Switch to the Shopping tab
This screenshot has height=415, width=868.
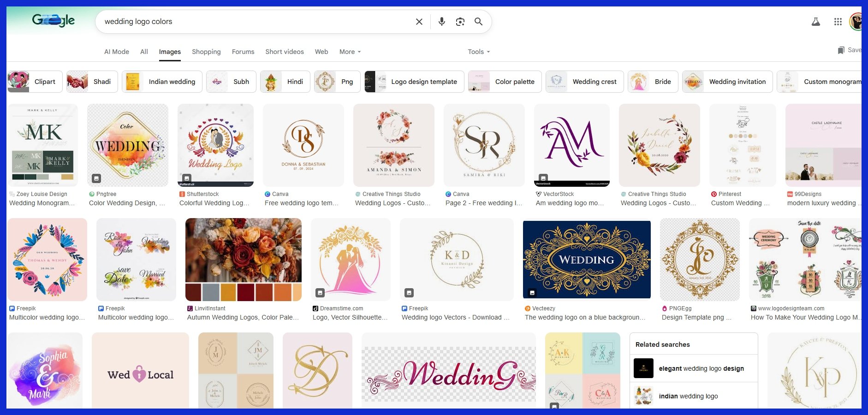tap(206, 52)
